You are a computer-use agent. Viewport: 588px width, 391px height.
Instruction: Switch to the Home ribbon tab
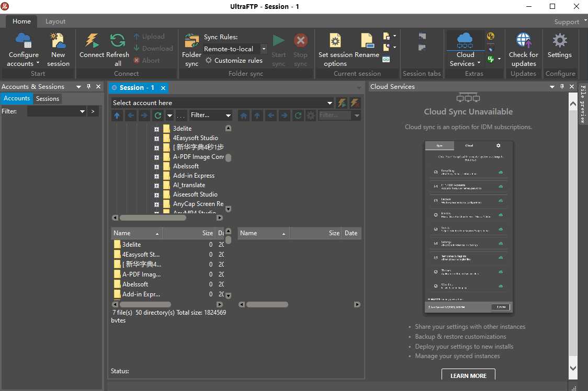(x=22, y=21)
